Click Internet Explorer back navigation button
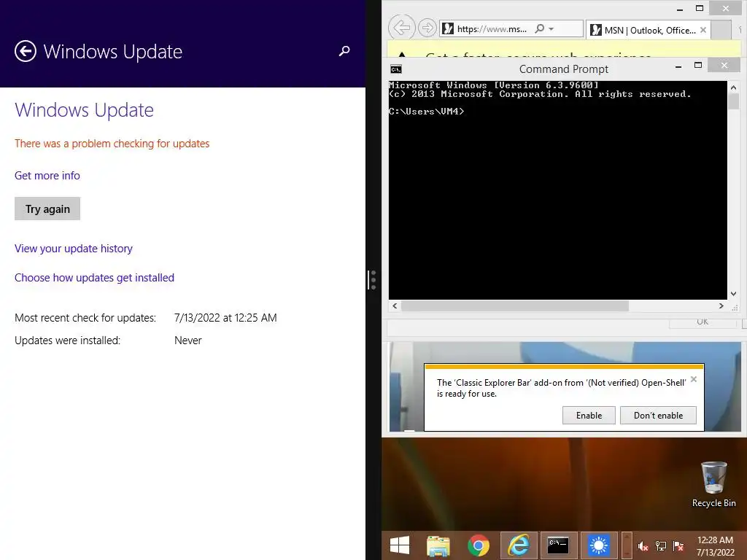The height and width of the screenshot is (560, 747). pyautogui.click(x=402, y=28)
